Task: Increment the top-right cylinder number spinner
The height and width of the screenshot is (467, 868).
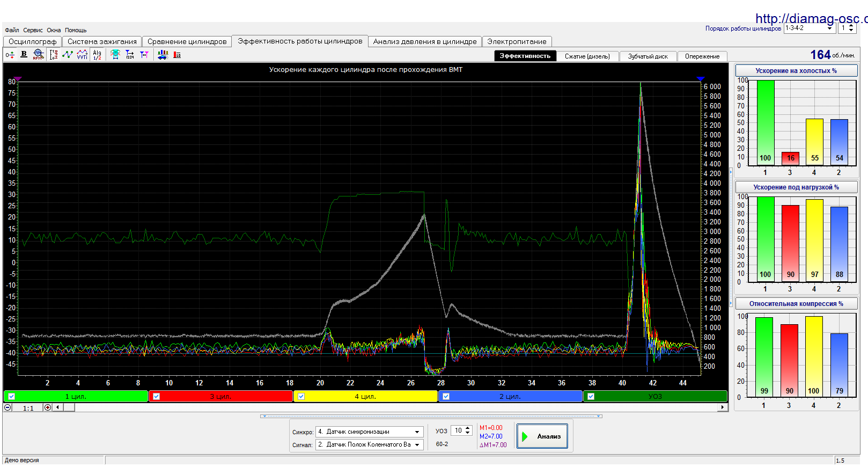Action: (x=851, y=26)
